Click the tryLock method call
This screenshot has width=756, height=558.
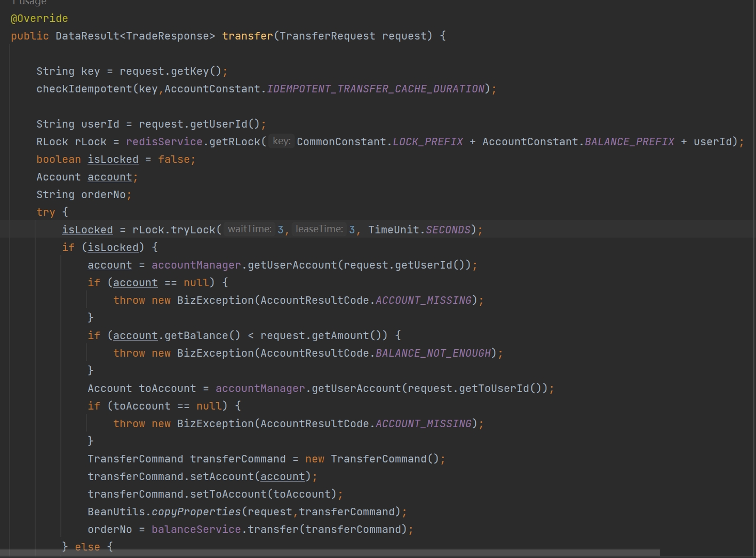tap(193, 230)
